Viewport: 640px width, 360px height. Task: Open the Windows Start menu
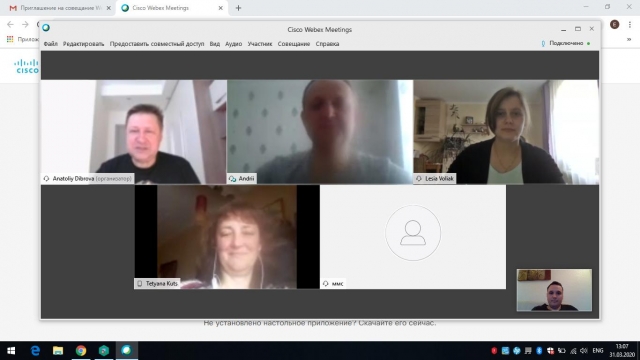11,351
